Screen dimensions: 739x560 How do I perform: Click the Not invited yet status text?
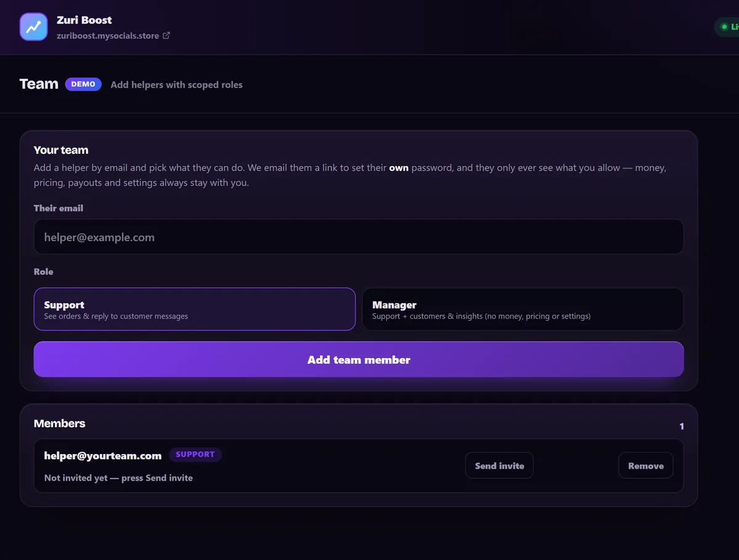pos(119,478)
